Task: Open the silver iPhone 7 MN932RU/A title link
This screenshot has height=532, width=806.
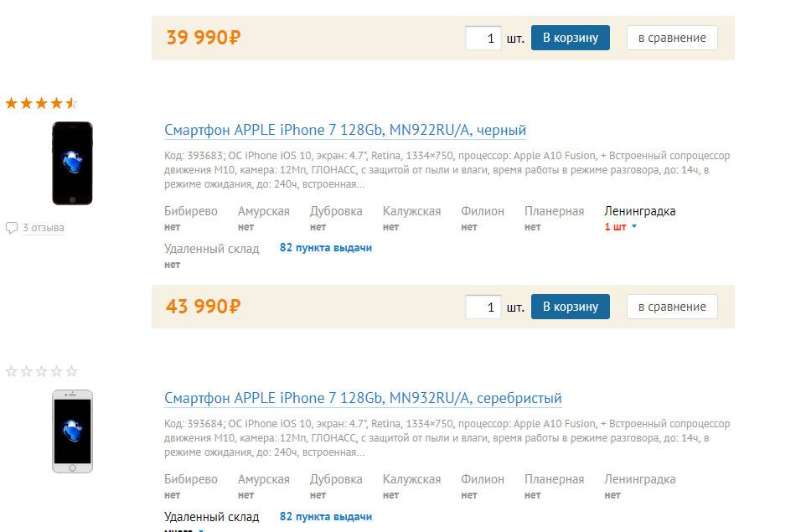Action: [363, 398]
